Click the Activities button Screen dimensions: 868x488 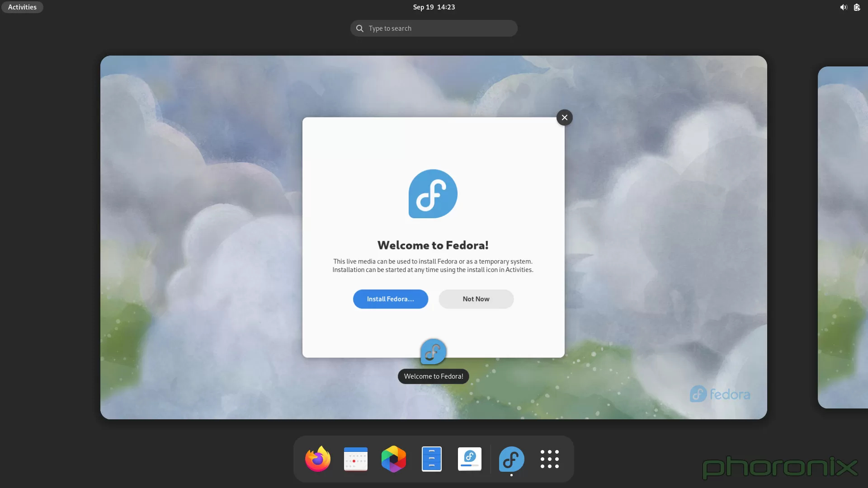pyautogui.click(x=22, y=7)
